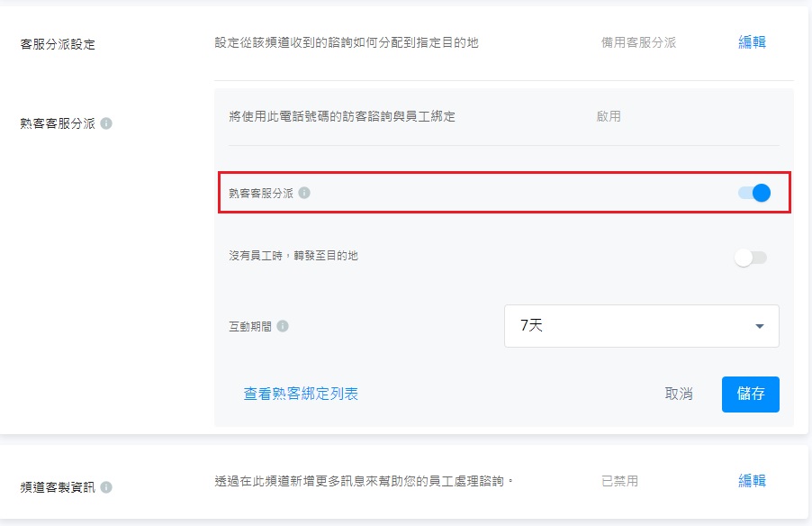Viewport: 812px width, 526px height.
Task: Click the 互動期間 field label
Action: point(250,326)
